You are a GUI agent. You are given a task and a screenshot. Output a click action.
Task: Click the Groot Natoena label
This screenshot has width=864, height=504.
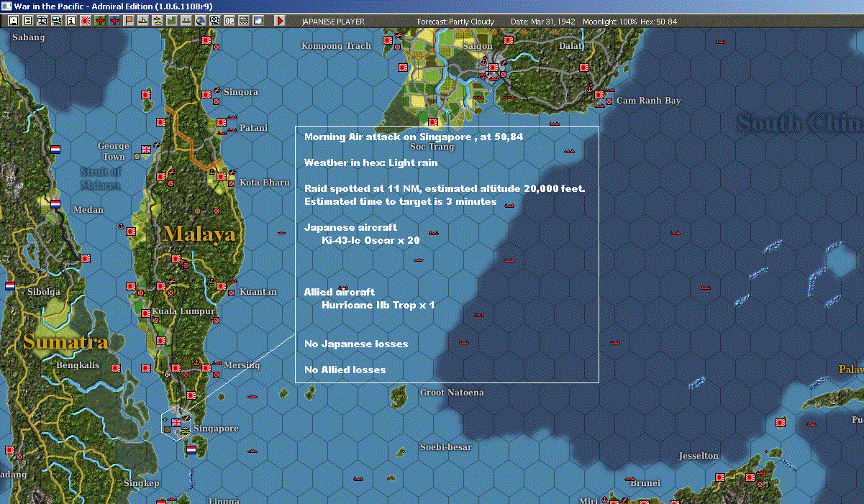pos(452,393)
